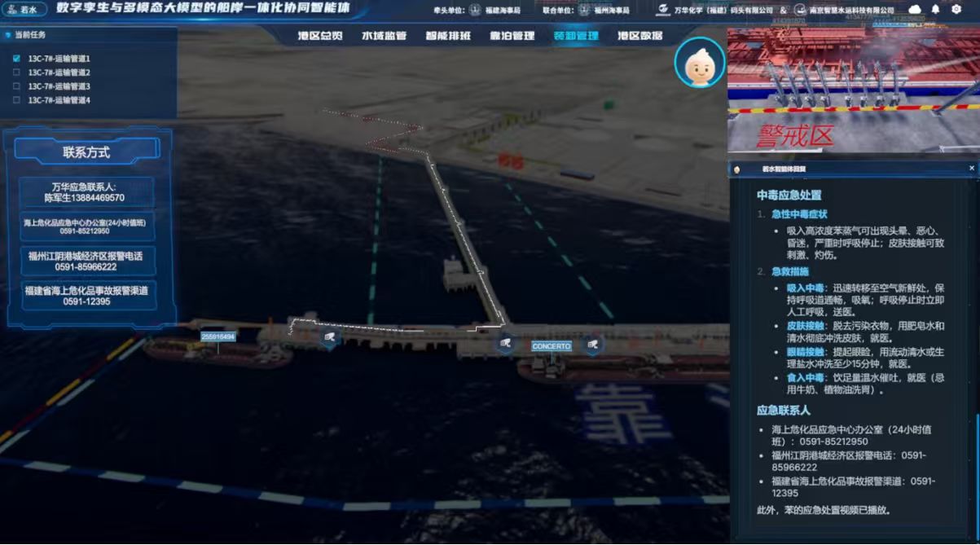Click the camera marker left of CONCERTO label
Image resolution: width=980 pixels, height=545 pixels.
pos(506,344)
